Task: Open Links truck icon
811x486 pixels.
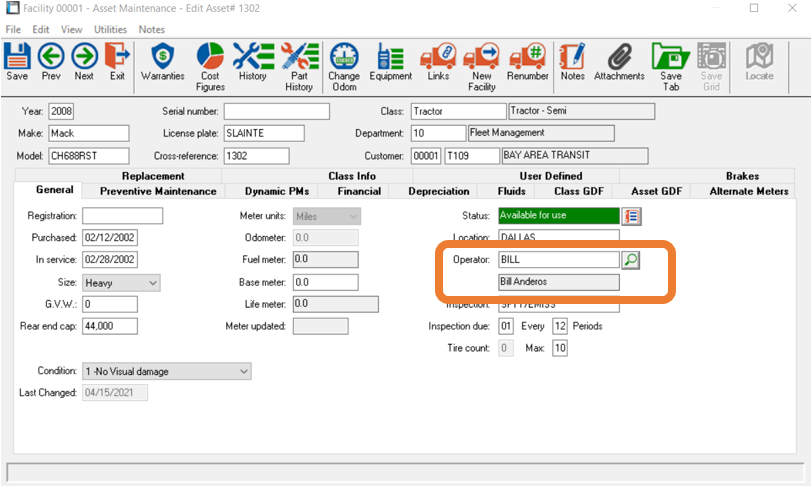Action: click(437, 60)
